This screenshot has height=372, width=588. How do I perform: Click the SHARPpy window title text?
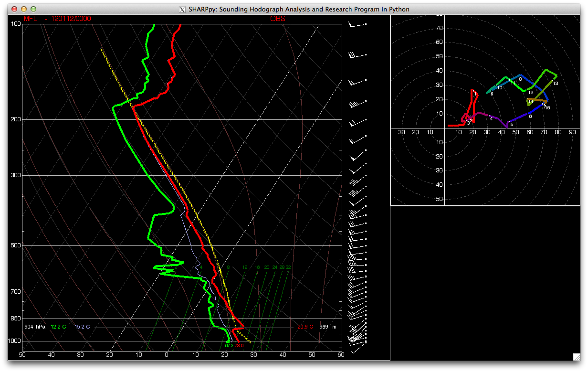(x=298, y=9)
